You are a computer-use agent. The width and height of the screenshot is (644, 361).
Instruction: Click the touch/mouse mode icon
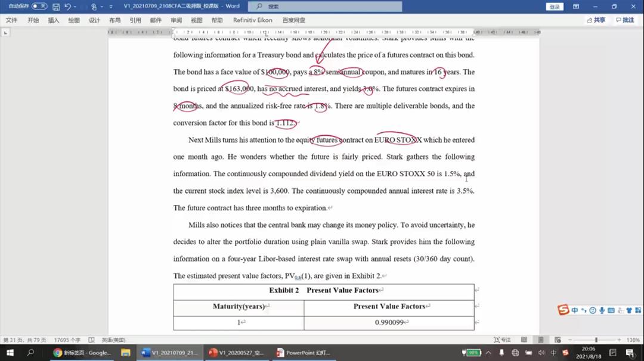[x=94, y=7]
